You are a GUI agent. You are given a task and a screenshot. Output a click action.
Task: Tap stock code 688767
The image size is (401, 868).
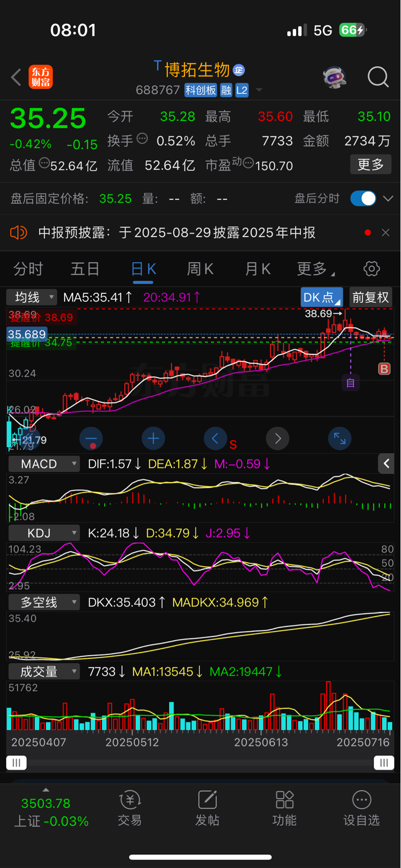157,90
